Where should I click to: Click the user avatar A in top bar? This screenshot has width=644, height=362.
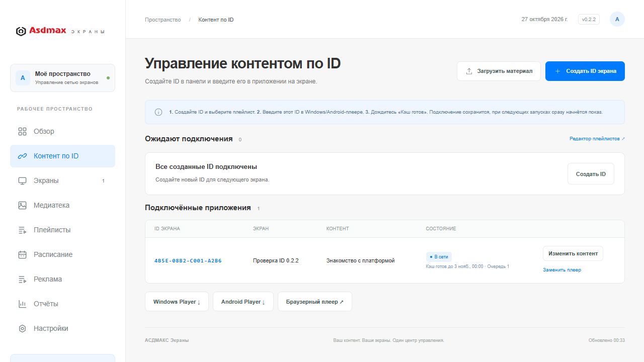point(617,20)
